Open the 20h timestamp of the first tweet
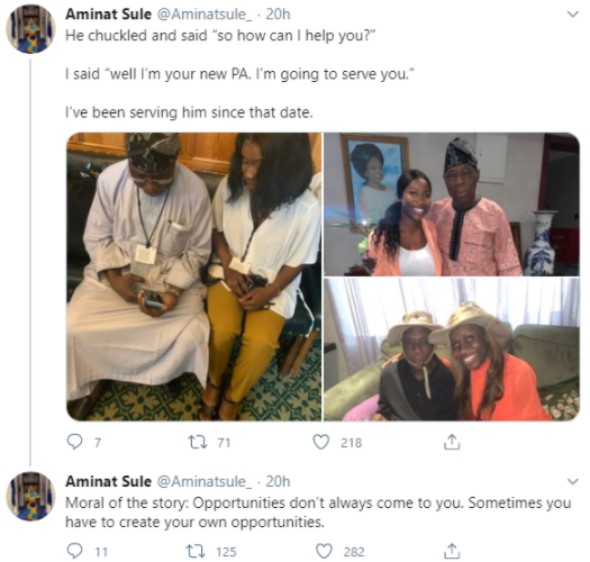Image resolution: width=590 pixels, height=562 pixels. [x=278, y=14]
